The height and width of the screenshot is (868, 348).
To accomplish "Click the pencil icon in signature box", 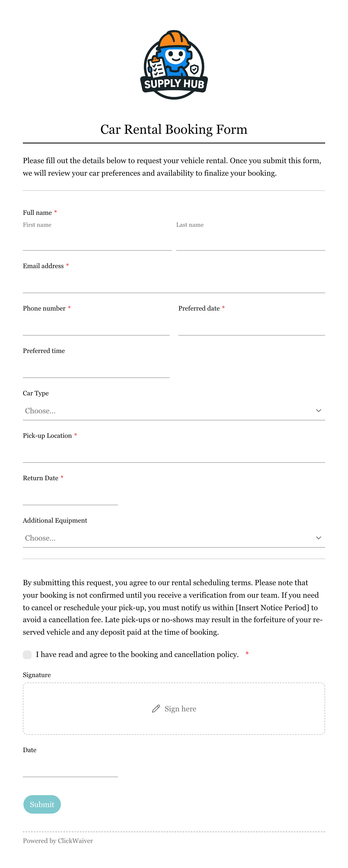I will pos(156,709).
